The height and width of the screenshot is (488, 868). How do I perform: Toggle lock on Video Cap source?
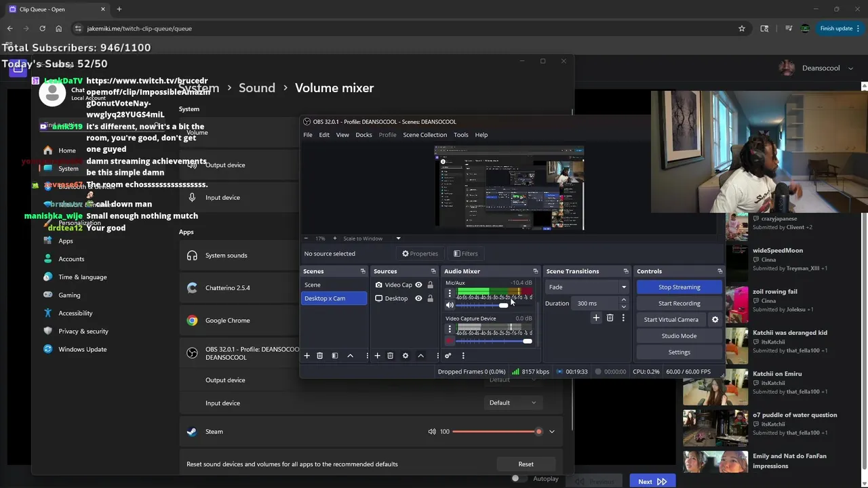430,285
